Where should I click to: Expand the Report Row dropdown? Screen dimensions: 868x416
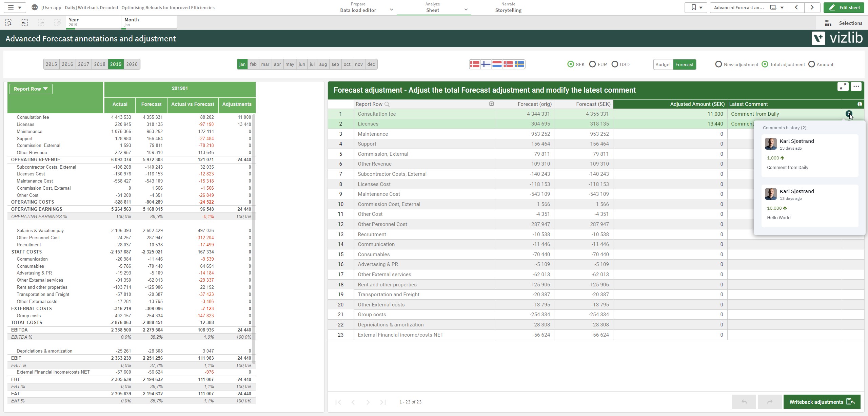(x=31, y=89)
